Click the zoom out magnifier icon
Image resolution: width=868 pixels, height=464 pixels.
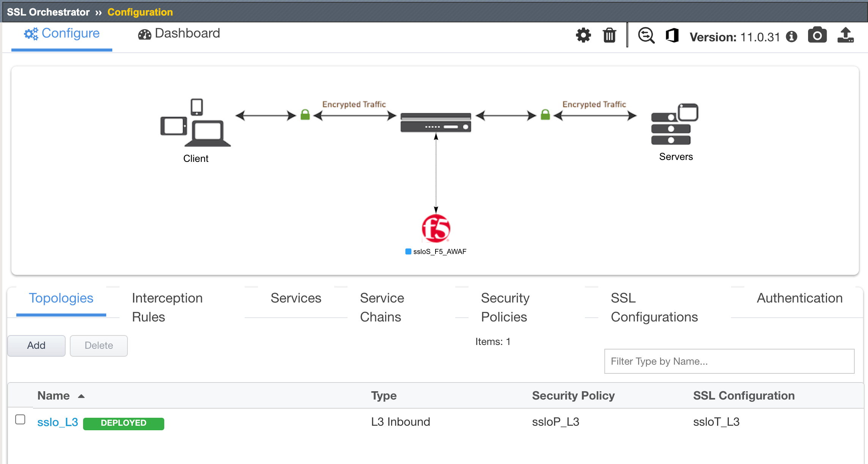click(x=646, y=36)
